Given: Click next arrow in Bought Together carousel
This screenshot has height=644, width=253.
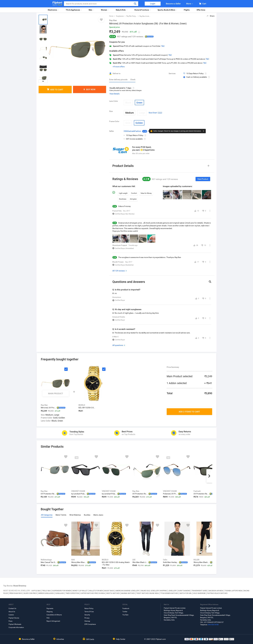Looking at the screenshot, I should pyautogui.click(x=209, y=546).
